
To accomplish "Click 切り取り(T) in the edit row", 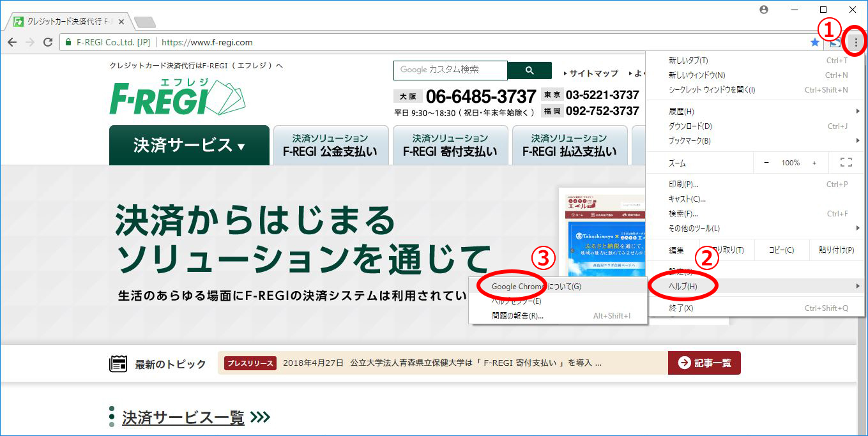I will (x=727, y=250).
